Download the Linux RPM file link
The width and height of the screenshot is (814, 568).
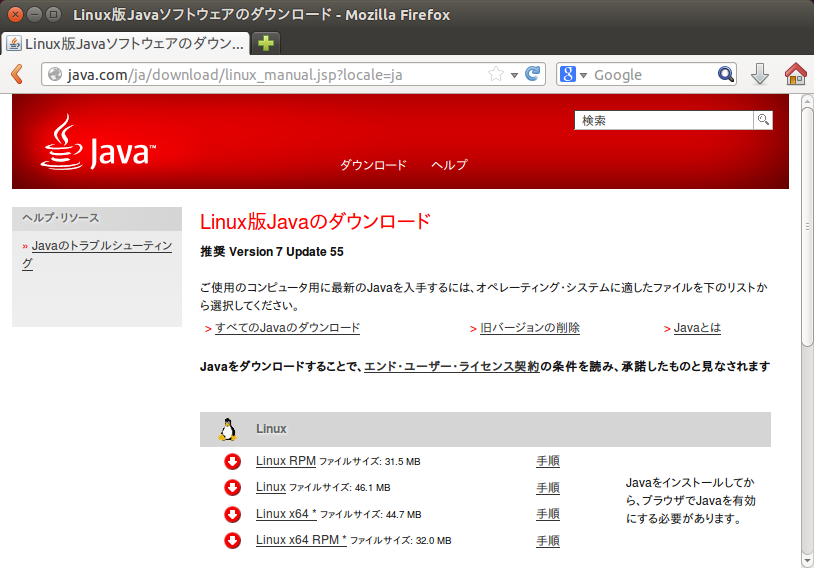click(286, 461)
